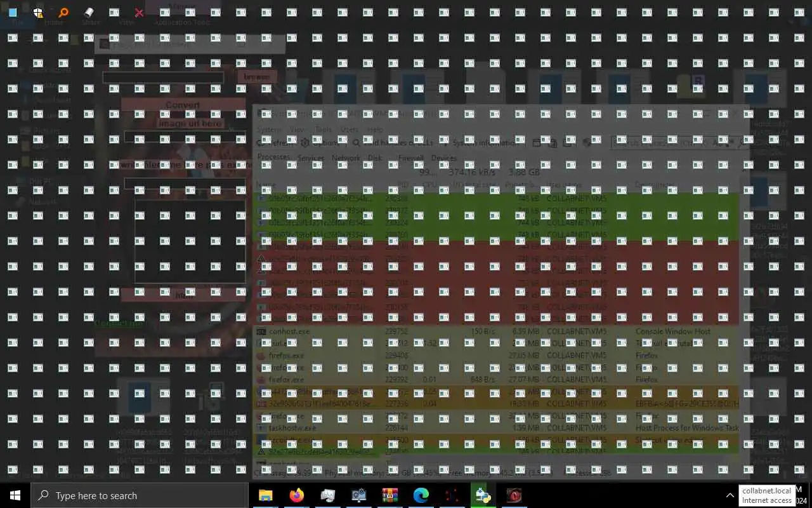Click the Type here to search box
Viewport: 812px width, 508px height.
click(x=140, y=495)
